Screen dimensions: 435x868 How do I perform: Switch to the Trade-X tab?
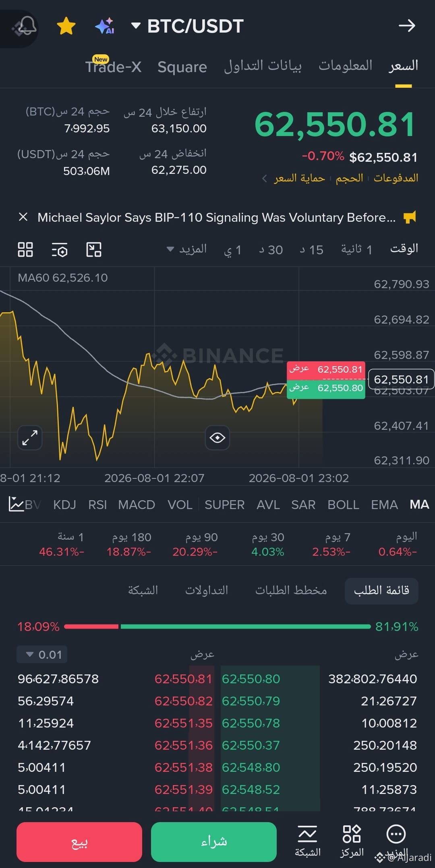point(113,66)
